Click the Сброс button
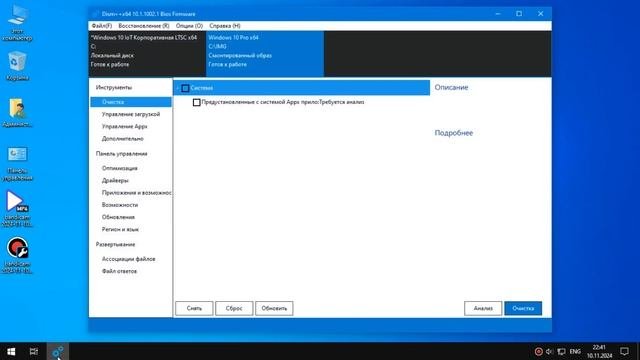Screen dimensions: 640x360 coord(234,309)
